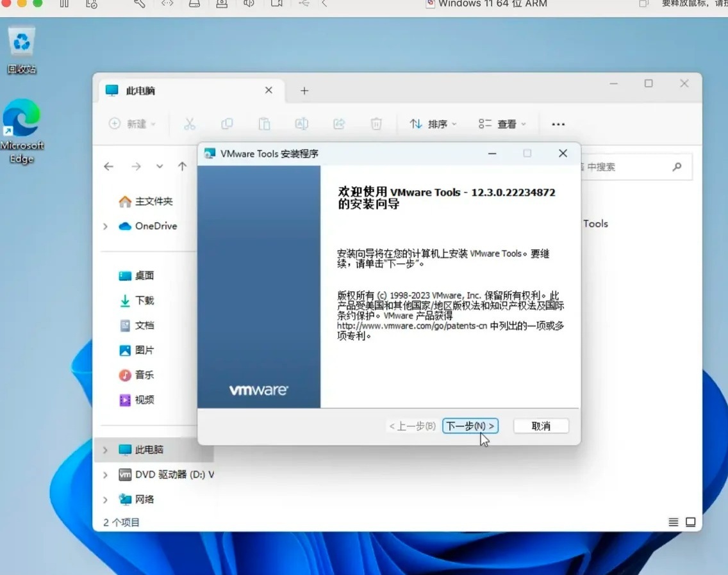Click the Explorer search box
This screenshot has width=728, height=575.
tap(636, 167)
